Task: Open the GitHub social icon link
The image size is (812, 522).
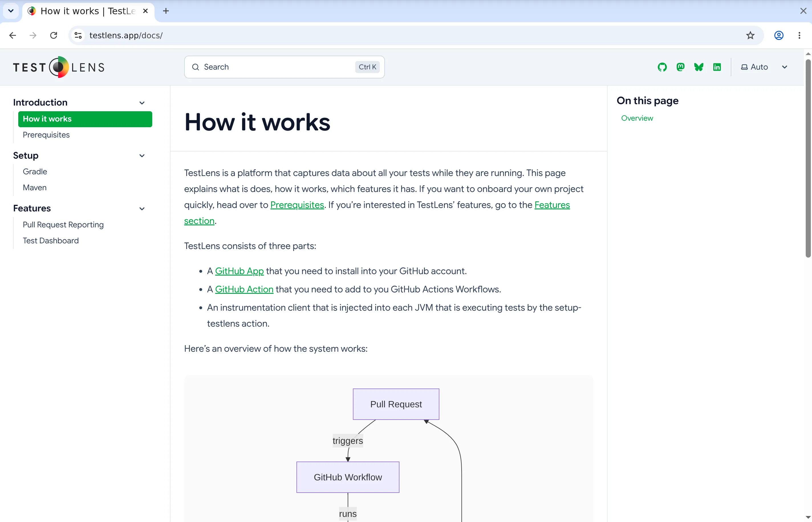Action: tap(662, 67)
